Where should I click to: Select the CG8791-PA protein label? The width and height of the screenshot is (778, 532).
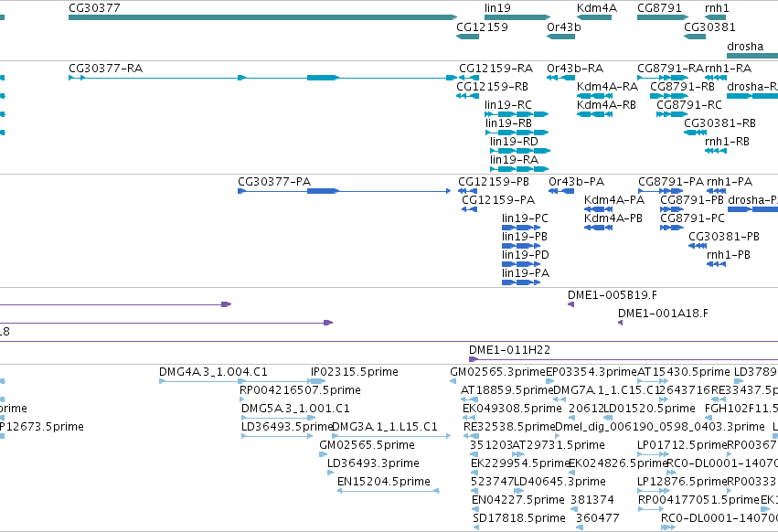671,182
